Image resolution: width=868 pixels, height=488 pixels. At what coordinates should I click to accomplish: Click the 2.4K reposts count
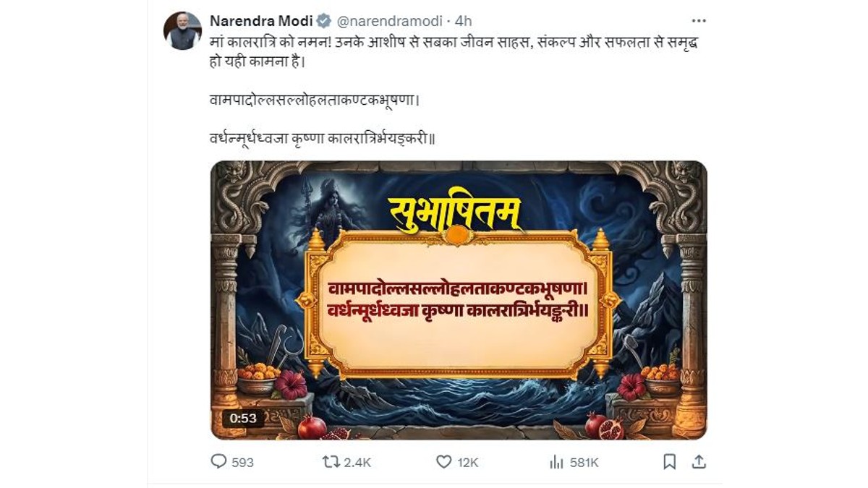(x=357, y=462)
